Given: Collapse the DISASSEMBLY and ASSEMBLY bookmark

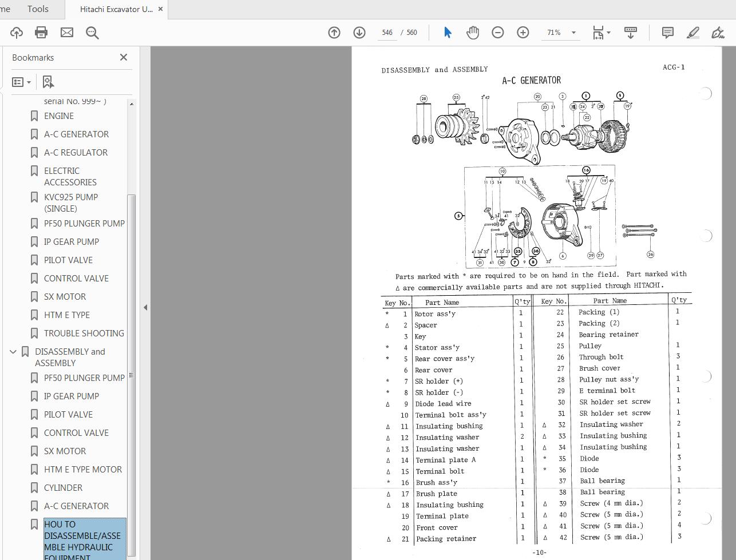Looking at the screenshot, I should point(13,352).
